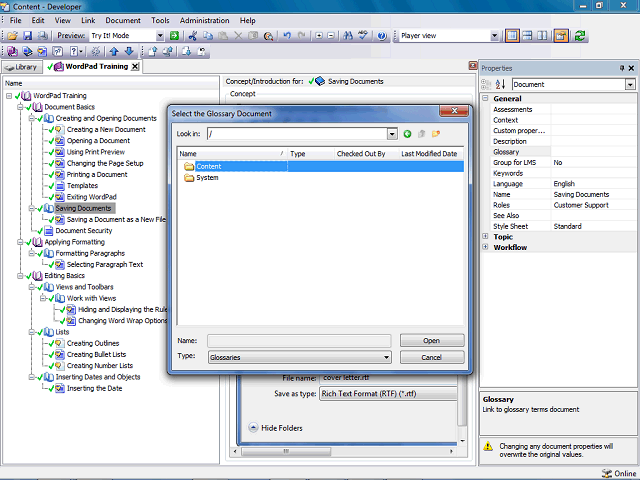Expand the Workflow property group
640x480 pixels.
(x=485, y=247)
